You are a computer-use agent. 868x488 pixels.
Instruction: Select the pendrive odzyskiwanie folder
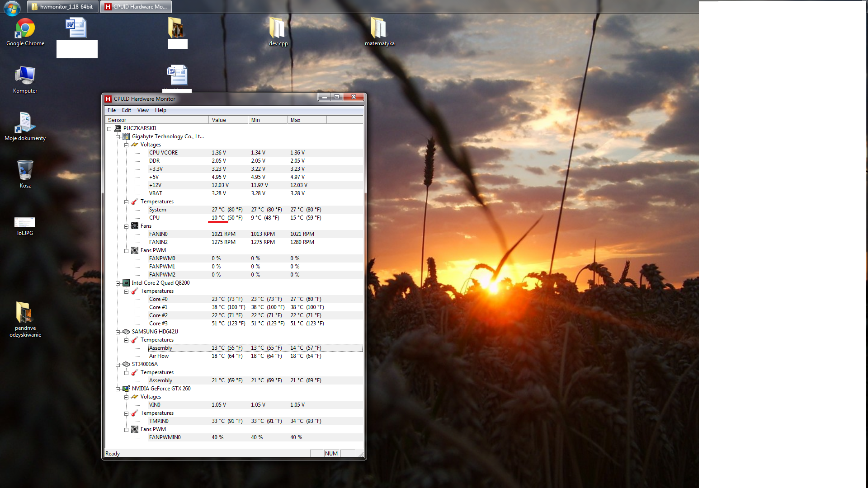pyautogui.click(x=25, y=319)
